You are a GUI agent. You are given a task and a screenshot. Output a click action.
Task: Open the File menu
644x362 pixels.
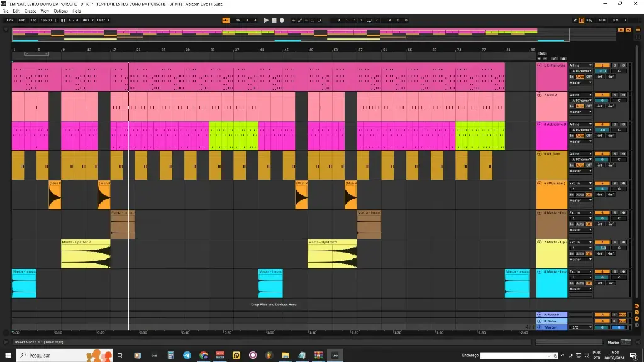5,11
